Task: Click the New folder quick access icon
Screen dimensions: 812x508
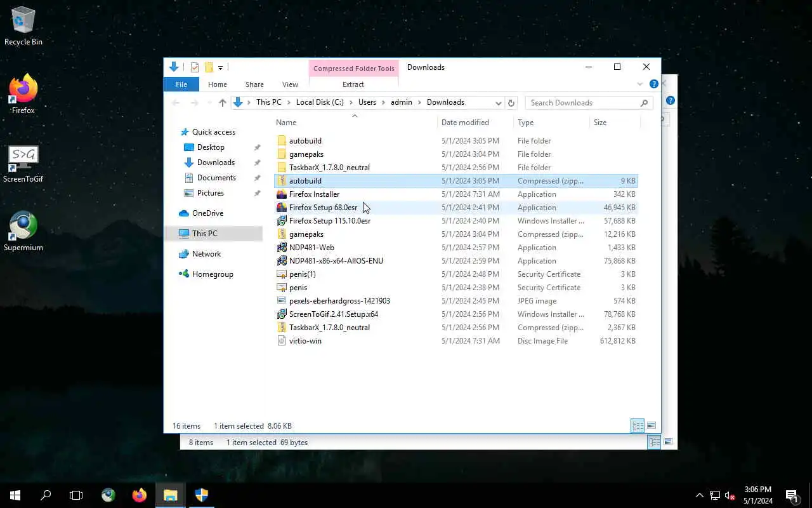Action: click(209, 67)
